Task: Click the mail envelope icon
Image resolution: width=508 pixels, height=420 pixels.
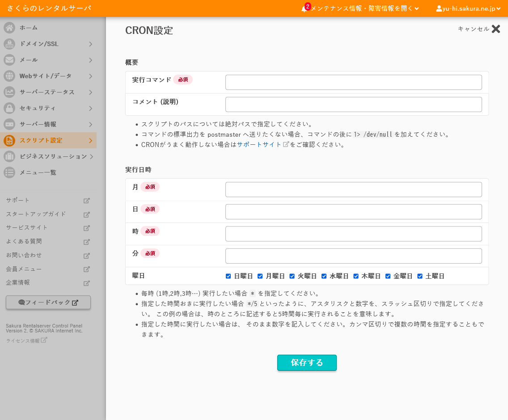Action: point(9,60)
